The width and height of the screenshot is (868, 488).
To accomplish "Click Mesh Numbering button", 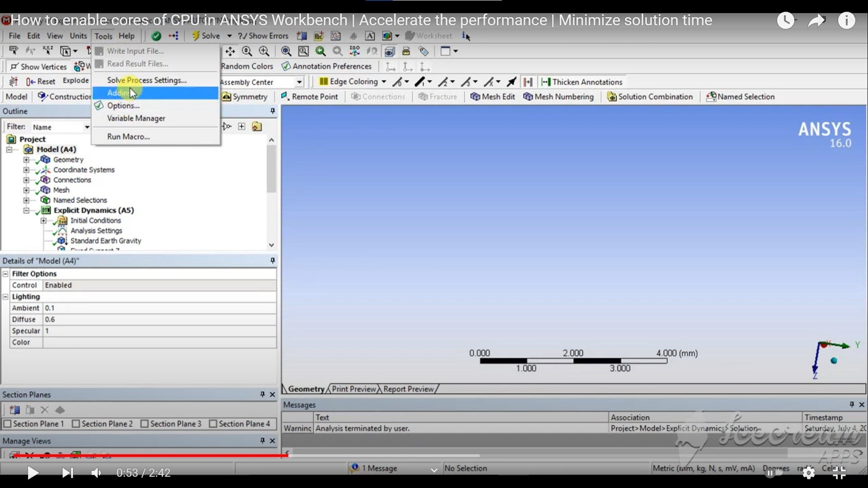I will 558,97.
